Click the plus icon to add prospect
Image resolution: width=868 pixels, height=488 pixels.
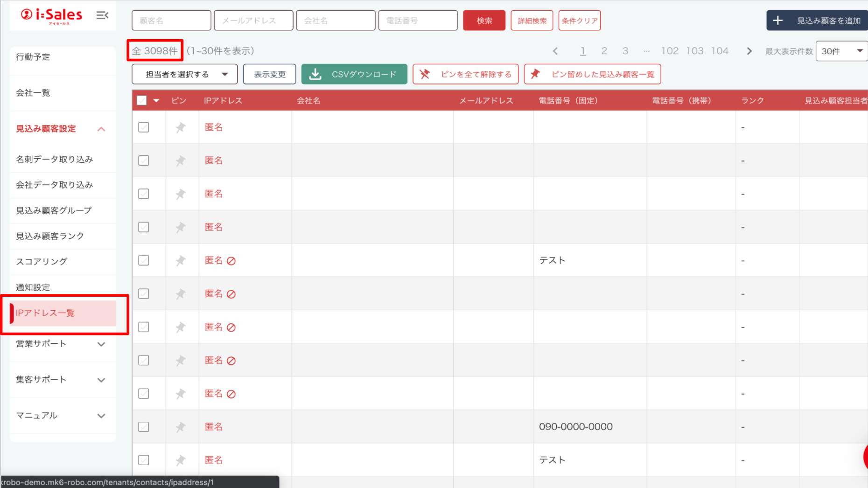[777, 21]
